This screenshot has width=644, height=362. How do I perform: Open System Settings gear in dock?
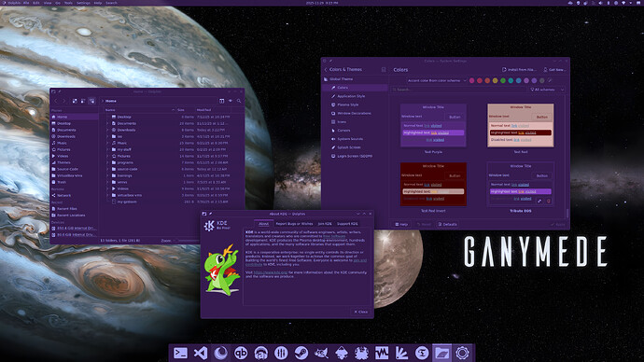(462, 353)
